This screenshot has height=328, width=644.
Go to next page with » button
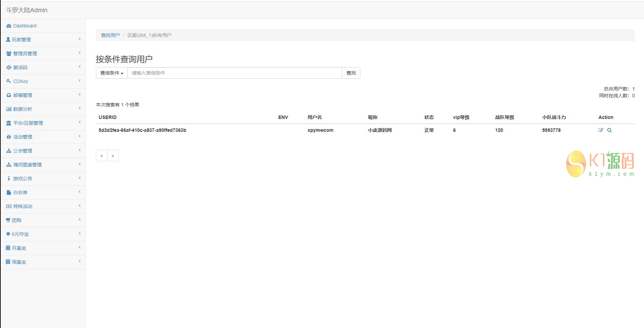(113, 156)
